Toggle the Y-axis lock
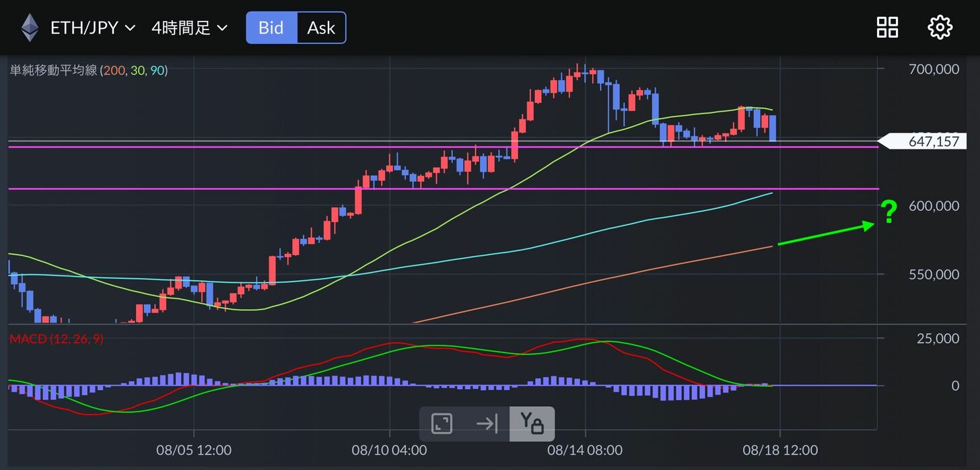Image resolution: width=980 pixels, height=470 pixels. coord(531,424)
